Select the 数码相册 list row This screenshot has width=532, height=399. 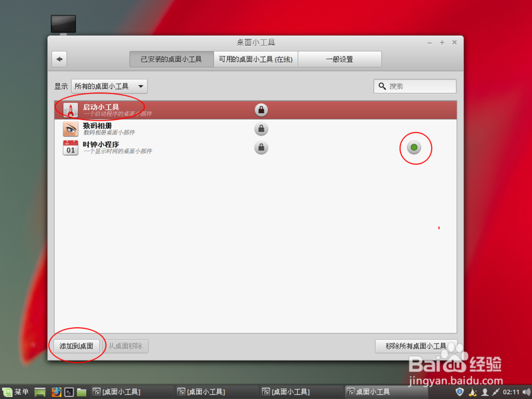click(255, 129)
